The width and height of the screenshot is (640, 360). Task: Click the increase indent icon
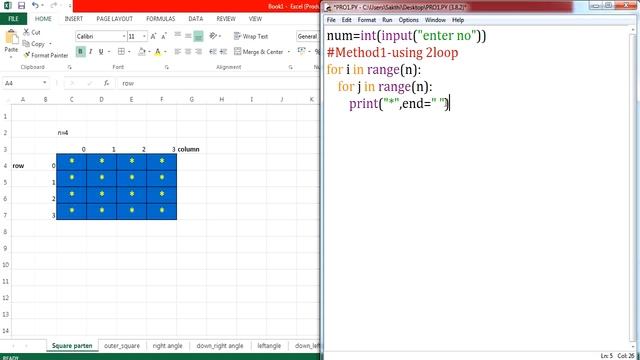223,51
